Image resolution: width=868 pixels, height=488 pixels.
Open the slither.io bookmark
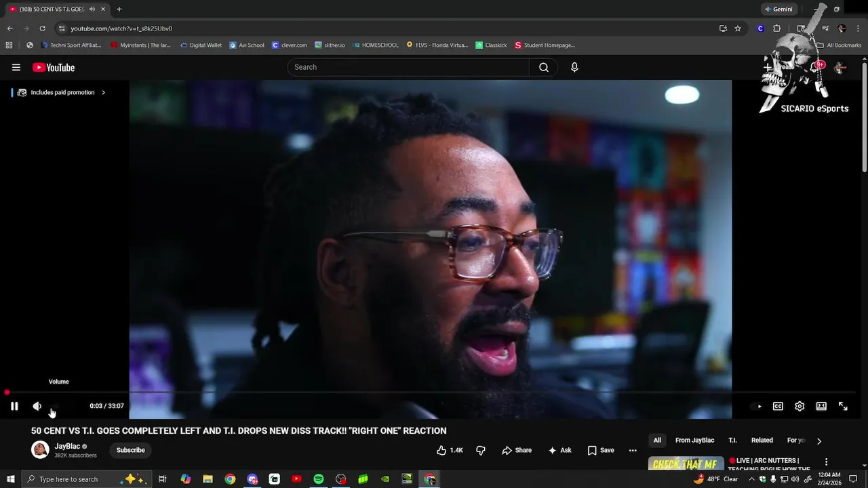coord(330,45)
